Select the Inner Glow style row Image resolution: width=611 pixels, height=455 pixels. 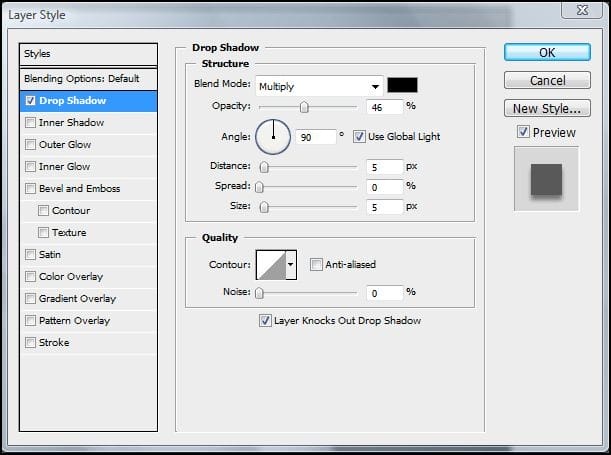click(88, 167)
